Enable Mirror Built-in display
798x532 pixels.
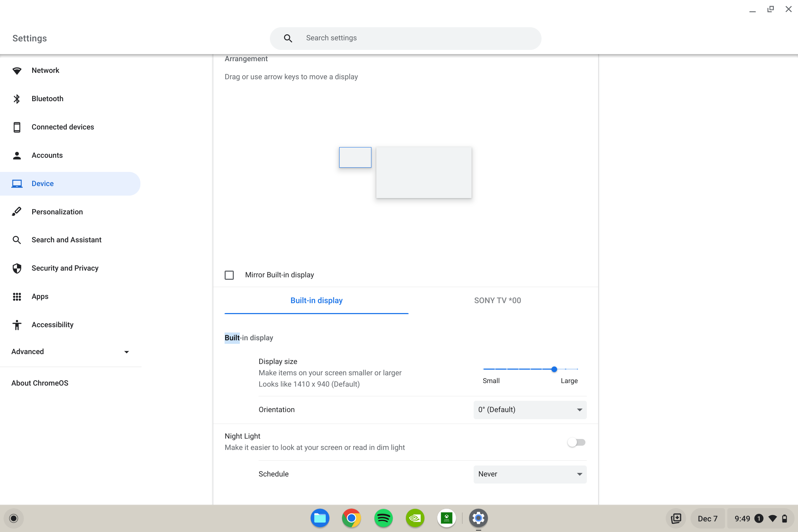pos(229,275)
